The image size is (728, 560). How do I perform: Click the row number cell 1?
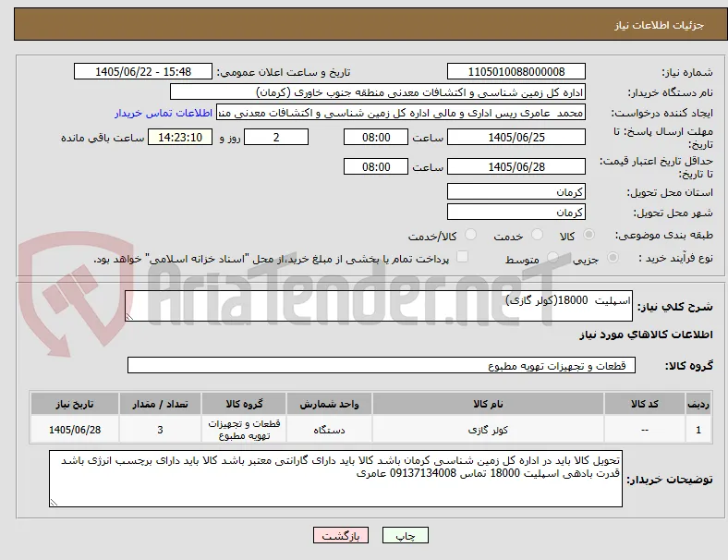[x=698, y=430]
